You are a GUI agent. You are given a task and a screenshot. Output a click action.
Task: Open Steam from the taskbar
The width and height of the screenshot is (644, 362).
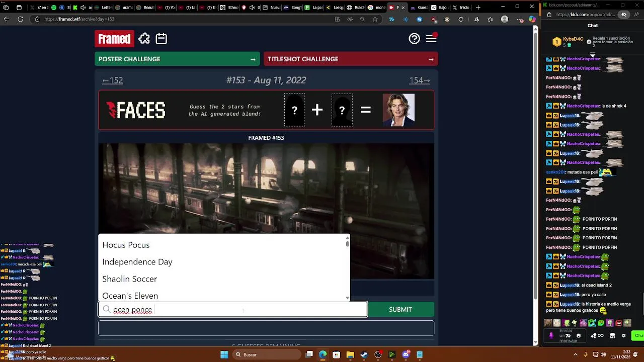click(364, 354)
